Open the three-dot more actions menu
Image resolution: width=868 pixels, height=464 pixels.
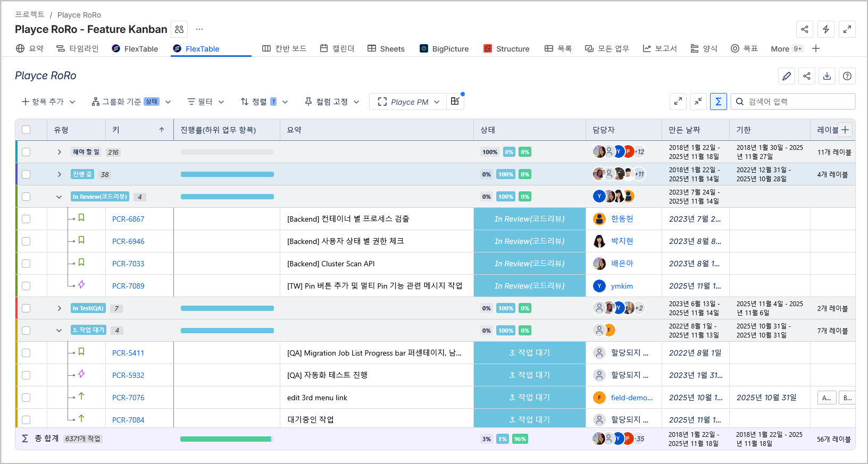tap(199, 29)
